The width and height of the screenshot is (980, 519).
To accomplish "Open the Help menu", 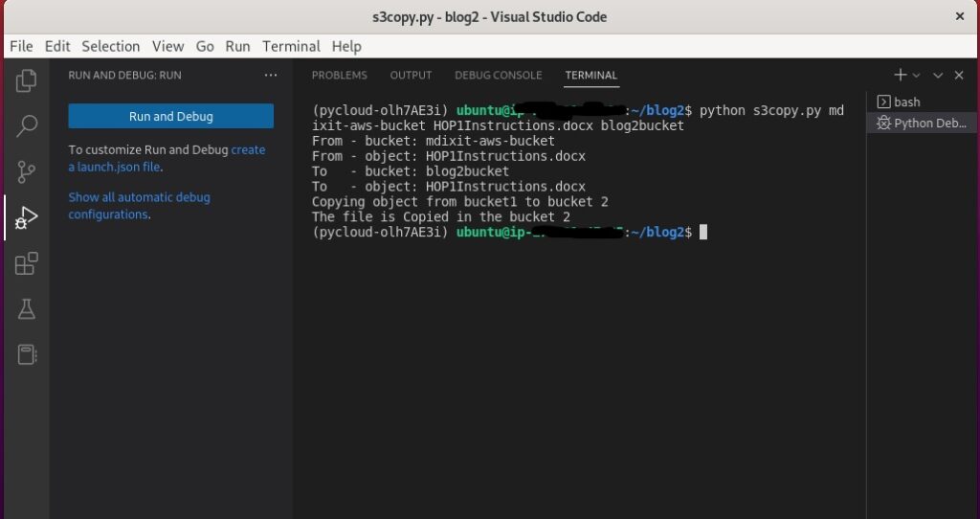I will (346, 46).
